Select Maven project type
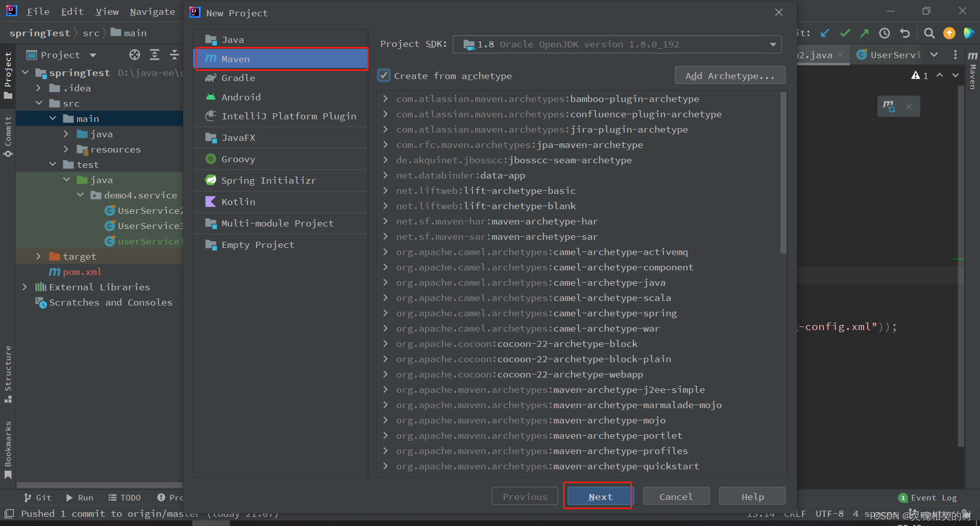 point(280,59)
